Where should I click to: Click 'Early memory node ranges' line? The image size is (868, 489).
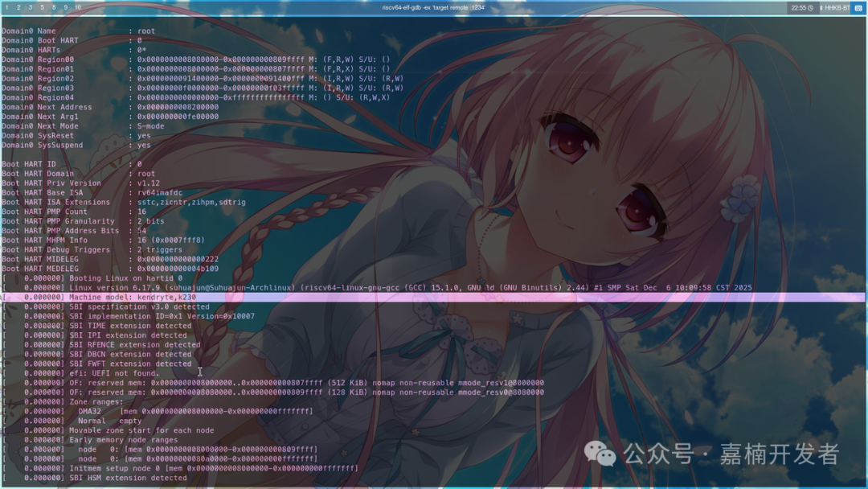click(90, 440)
